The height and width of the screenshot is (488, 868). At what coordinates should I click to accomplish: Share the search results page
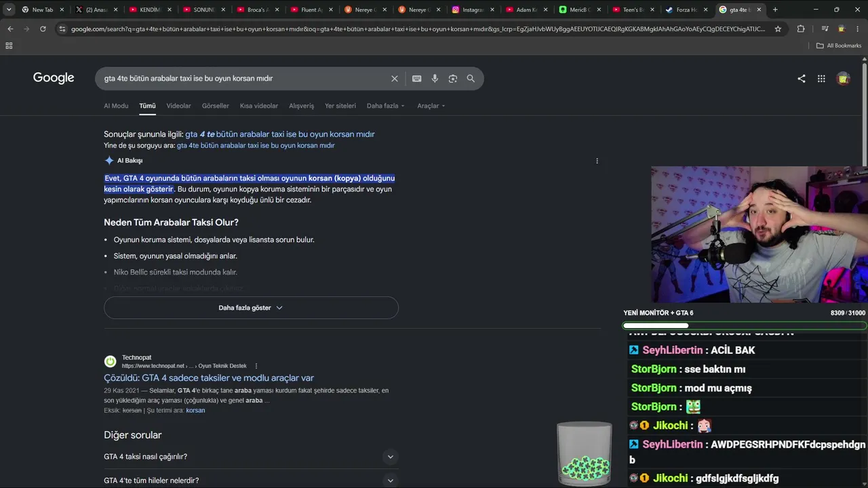pyautogui.click(x=802, y=79)
